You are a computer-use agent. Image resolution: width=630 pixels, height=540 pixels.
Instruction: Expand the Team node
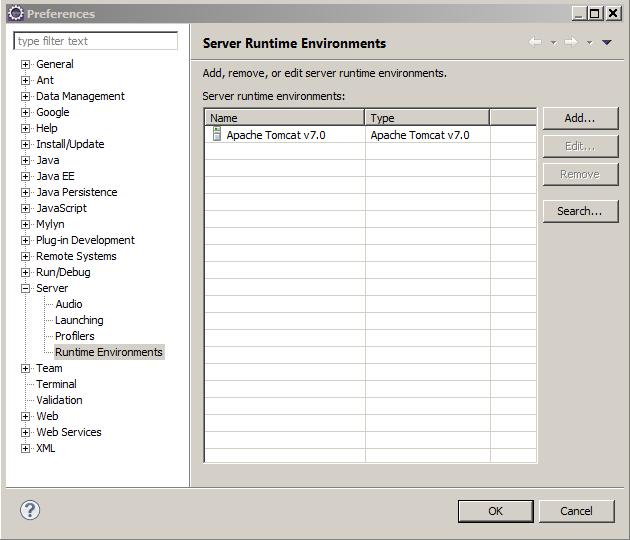(x=25, y=368)
